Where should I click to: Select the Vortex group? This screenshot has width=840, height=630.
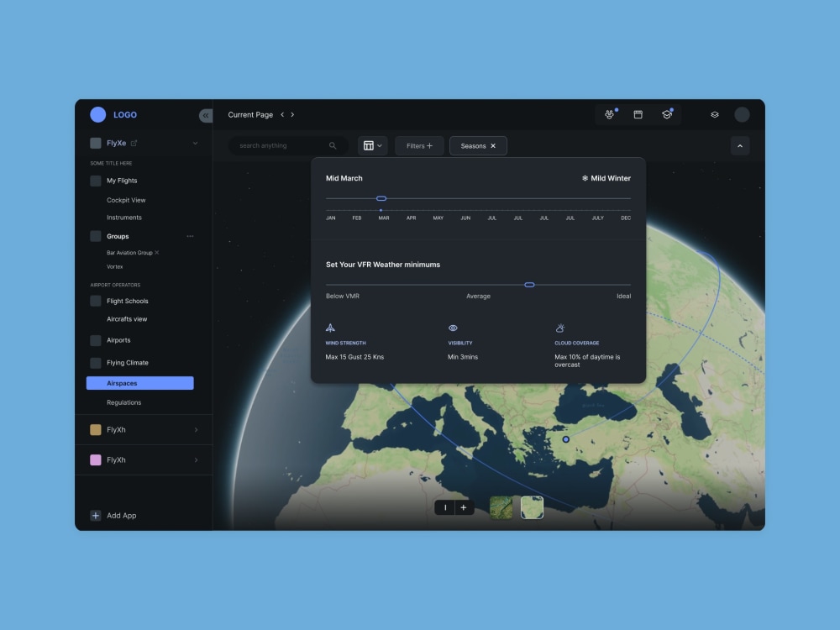(x=114, y=266)
